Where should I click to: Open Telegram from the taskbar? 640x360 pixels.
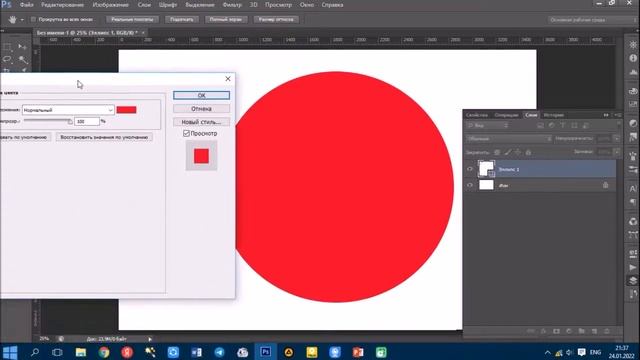tap(219, 352)
